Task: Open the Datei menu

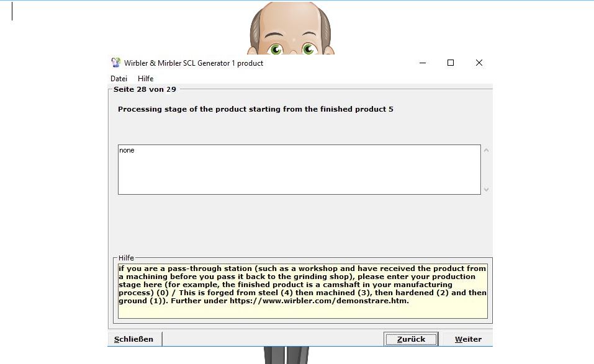Action: coord(119,79)
